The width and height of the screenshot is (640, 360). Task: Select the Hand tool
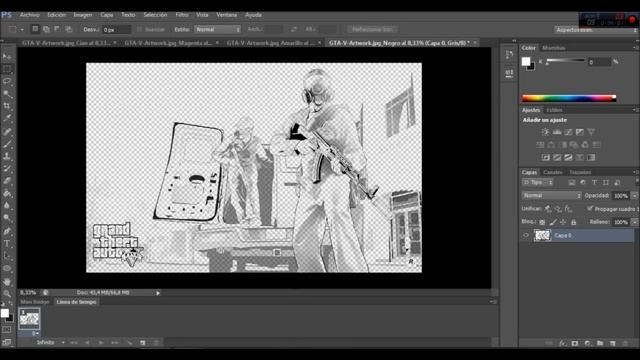pos(7,282)
